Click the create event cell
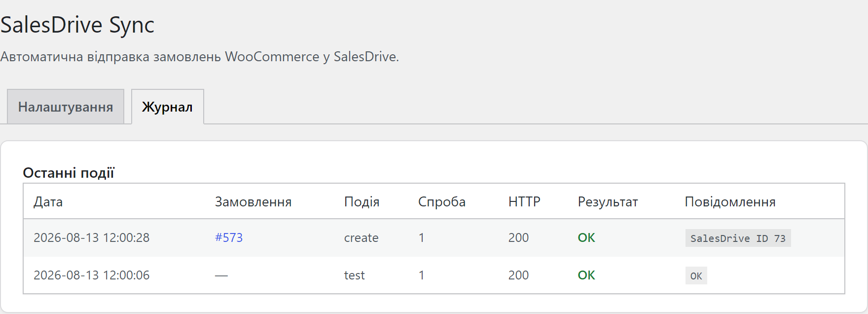This screenshot has height=314, width=868. click(362, 237)
